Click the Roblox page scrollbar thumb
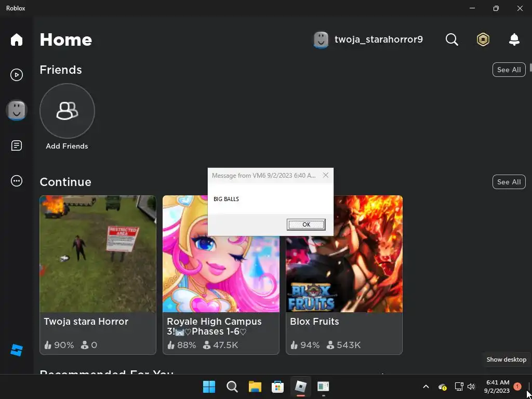This screenshot has height=399, width=532. [530, 67]
